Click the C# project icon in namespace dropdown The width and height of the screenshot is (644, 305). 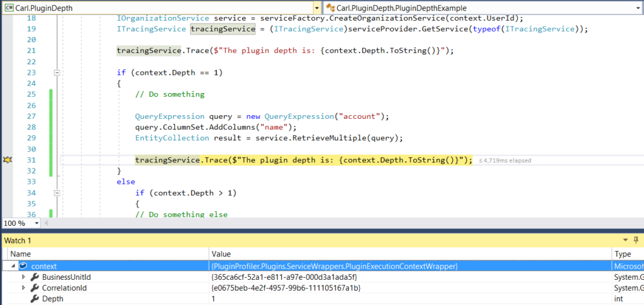pyautogui.click(x=9, y=8)
